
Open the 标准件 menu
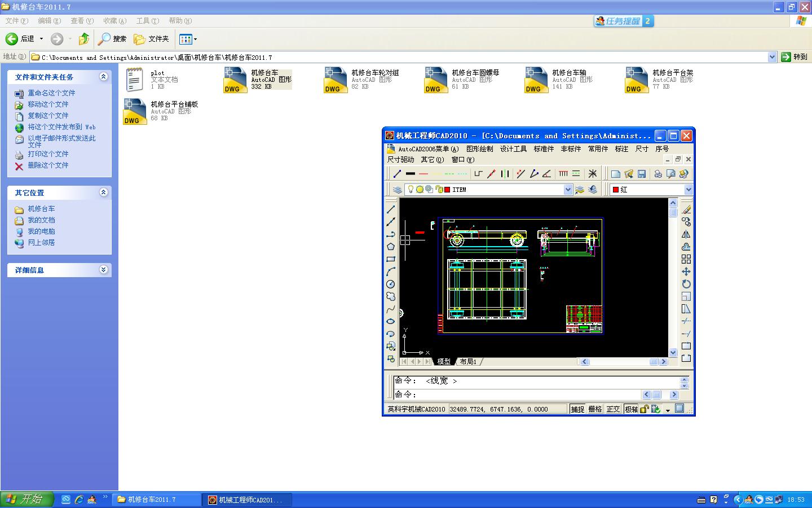pyautogui.click(x=544, y=149)
